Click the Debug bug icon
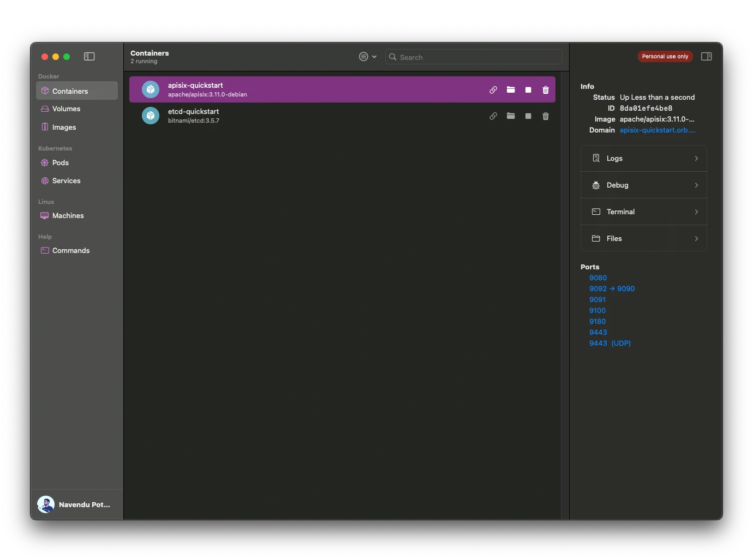 (596, 185)
